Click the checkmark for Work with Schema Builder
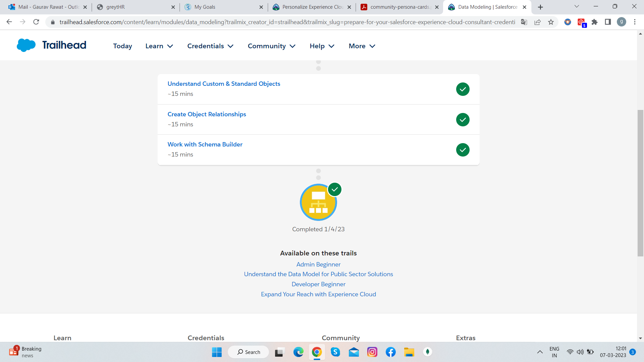 [463, 150]
